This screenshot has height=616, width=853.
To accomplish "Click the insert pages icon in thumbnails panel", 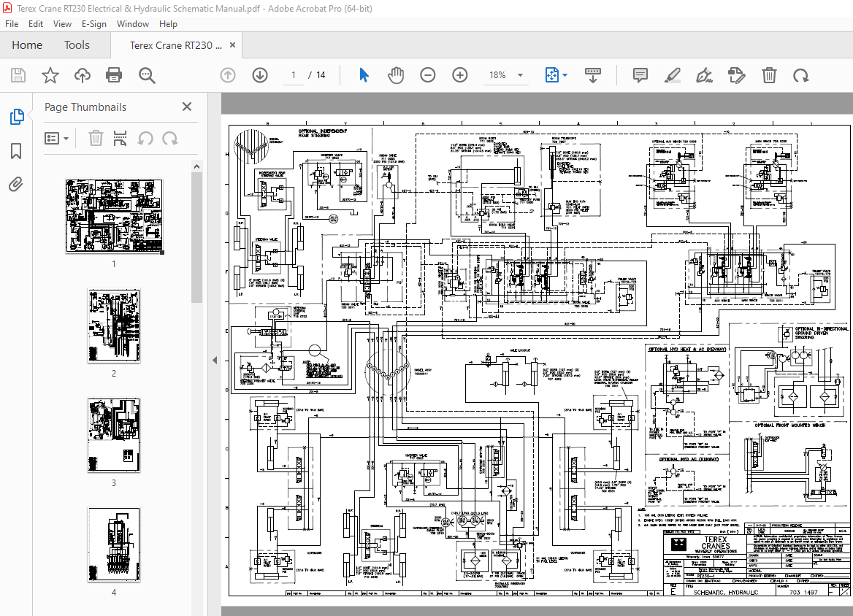I will [x=120, y=138].
